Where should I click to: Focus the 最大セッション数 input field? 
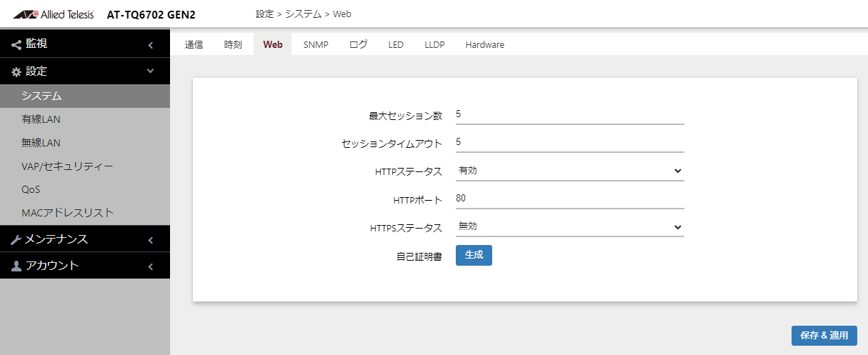569,114
